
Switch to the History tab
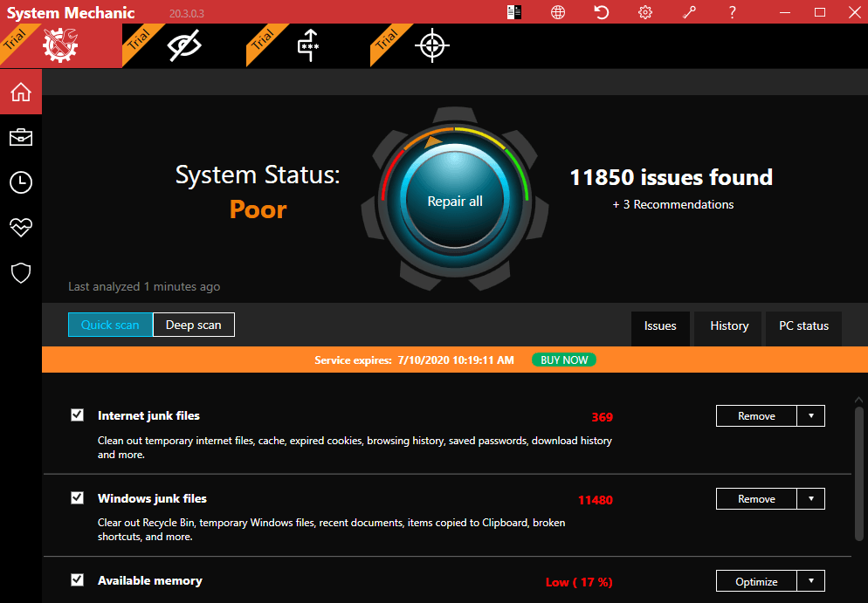(x=729, y=326)
